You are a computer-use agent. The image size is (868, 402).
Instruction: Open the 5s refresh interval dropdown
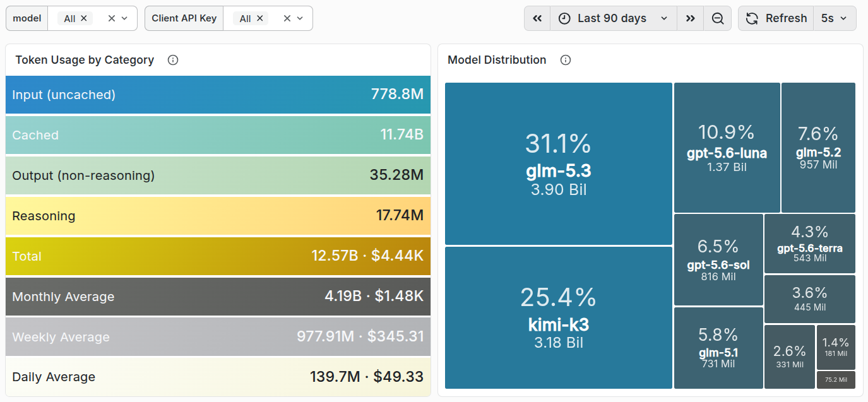point(835,18)
